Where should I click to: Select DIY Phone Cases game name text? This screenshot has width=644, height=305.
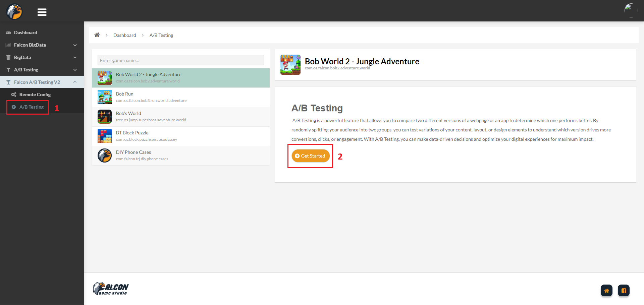pos(133,152)
